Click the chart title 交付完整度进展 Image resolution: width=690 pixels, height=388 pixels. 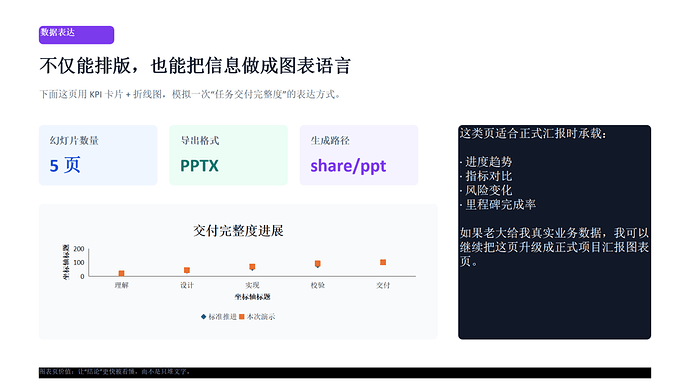coord(238,231)
